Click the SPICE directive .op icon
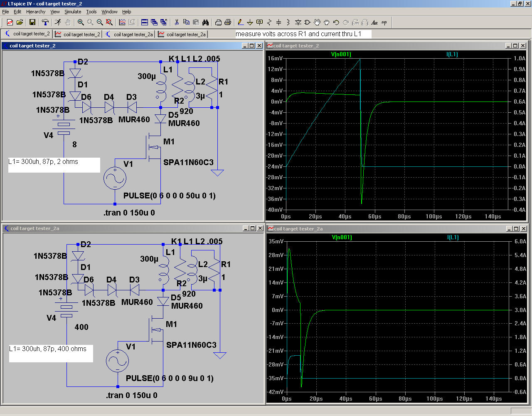 coord(384,22)
